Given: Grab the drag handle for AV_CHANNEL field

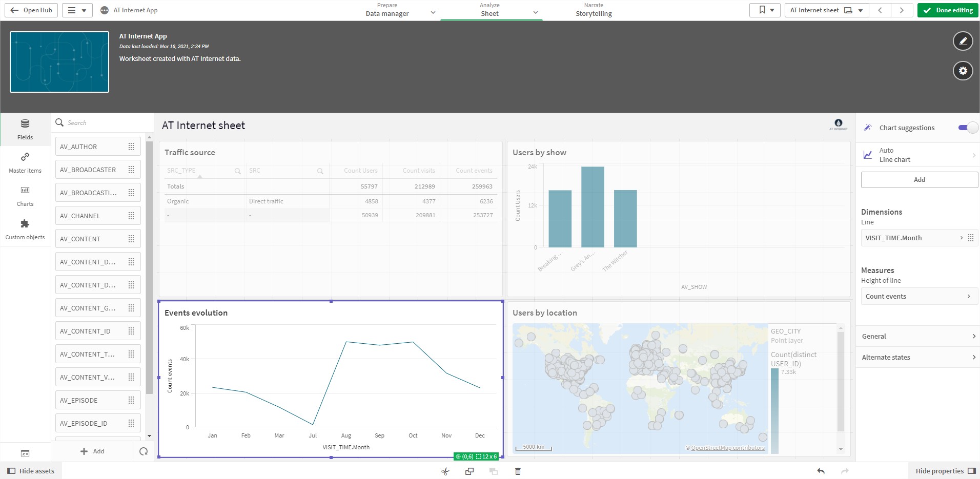Looking at the screenshot, I should coord(131,216).
